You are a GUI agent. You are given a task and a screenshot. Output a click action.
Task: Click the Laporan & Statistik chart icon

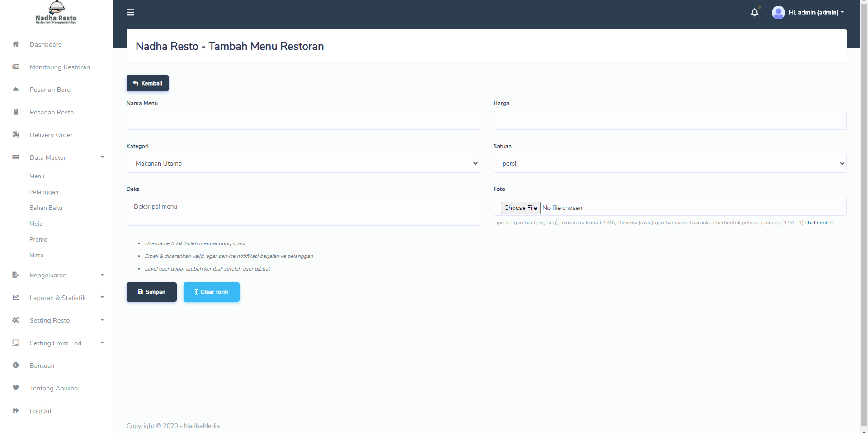[16, 297]
